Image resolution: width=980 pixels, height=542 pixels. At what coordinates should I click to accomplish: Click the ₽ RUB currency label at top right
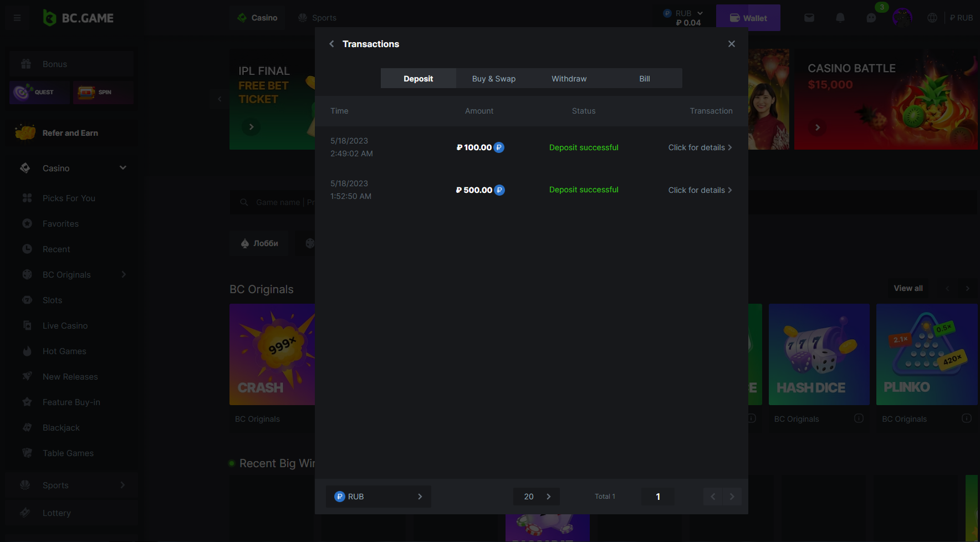(961, 18)
